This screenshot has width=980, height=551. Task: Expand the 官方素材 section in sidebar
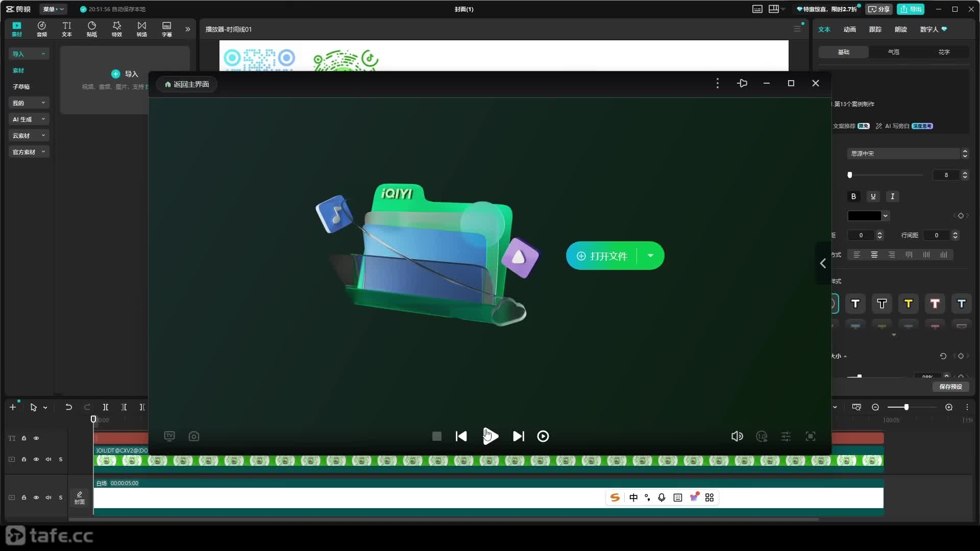(29, 152)
